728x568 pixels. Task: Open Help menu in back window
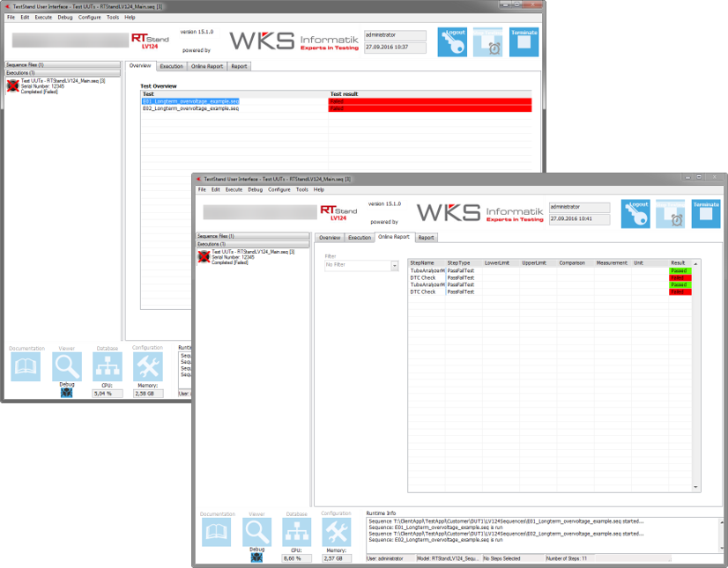pos(130,17)
